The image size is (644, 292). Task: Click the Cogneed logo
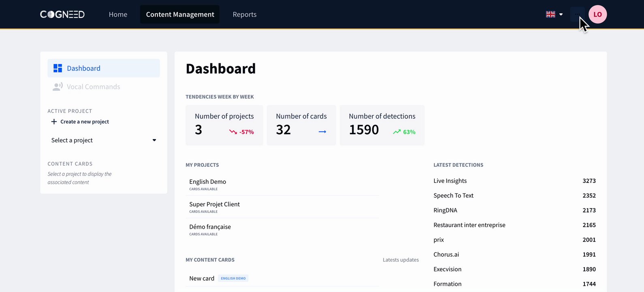[x=62, y=15]
